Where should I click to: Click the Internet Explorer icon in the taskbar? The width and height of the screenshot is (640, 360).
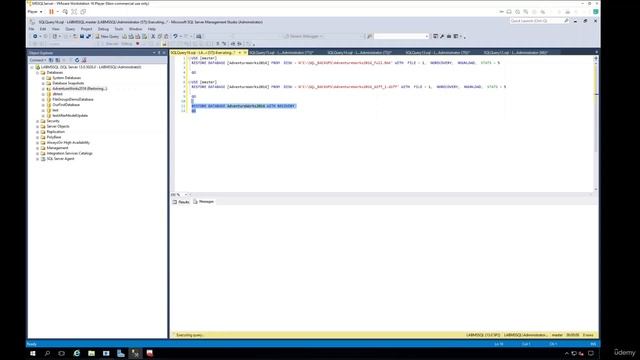coord(77,353)
